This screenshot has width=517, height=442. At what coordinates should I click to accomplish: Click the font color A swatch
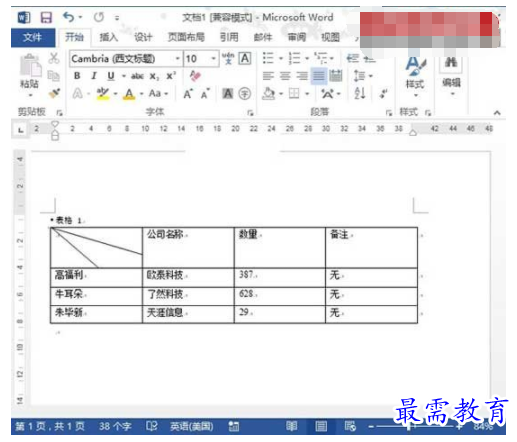(129, 94)
